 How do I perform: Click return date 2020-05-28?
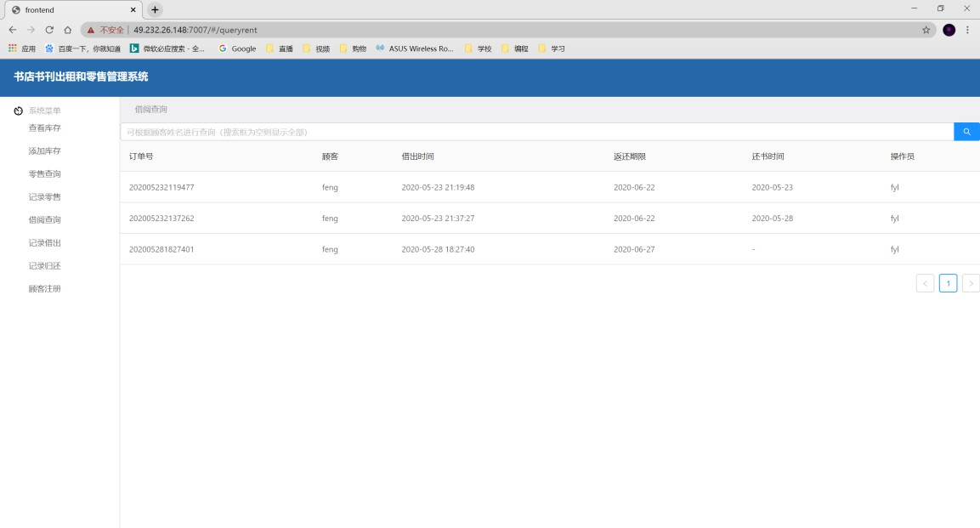pos(773,218)
